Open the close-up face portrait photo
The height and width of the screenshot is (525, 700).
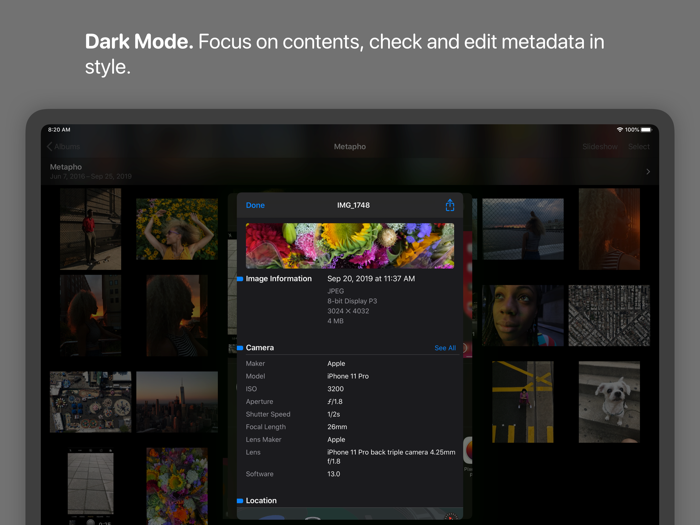[x=523, y=315]
